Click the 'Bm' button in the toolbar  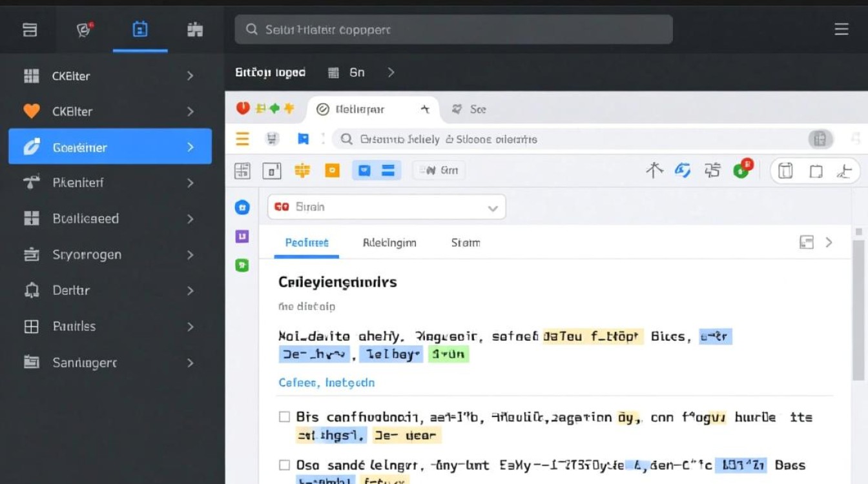coord(439,170)
